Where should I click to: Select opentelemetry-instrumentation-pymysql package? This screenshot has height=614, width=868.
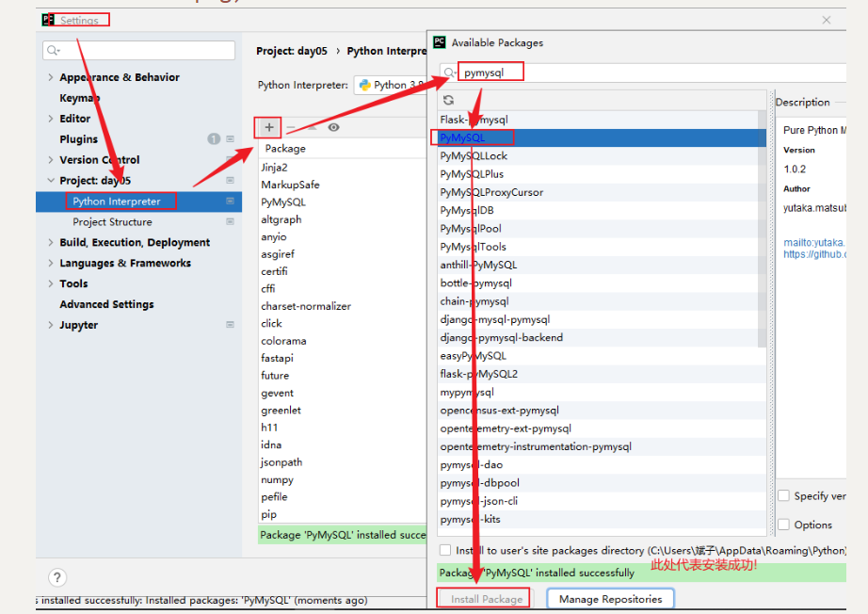(602, 446)
